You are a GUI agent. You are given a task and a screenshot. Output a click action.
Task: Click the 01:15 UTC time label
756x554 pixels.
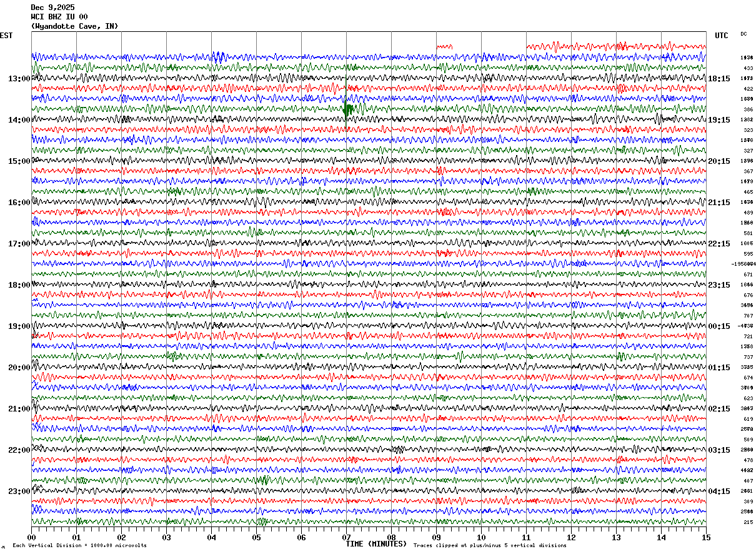pos(719,368)
